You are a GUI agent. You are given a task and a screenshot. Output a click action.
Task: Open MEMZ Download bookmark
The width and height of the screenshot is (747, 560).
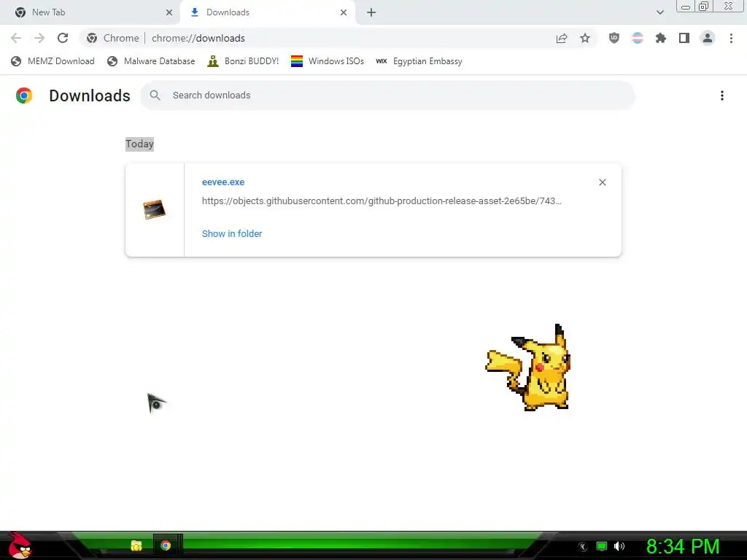point(53,61)
